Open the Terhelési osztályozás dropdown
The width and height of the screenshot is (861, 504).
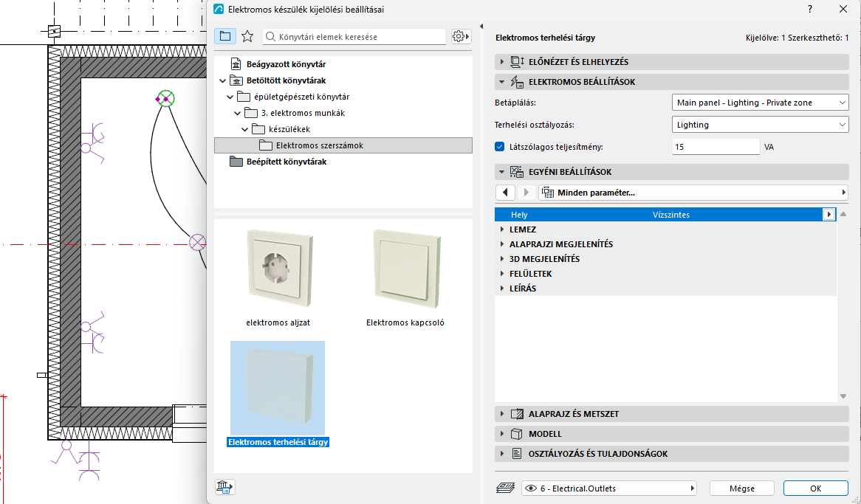click(x=760, y=125)
